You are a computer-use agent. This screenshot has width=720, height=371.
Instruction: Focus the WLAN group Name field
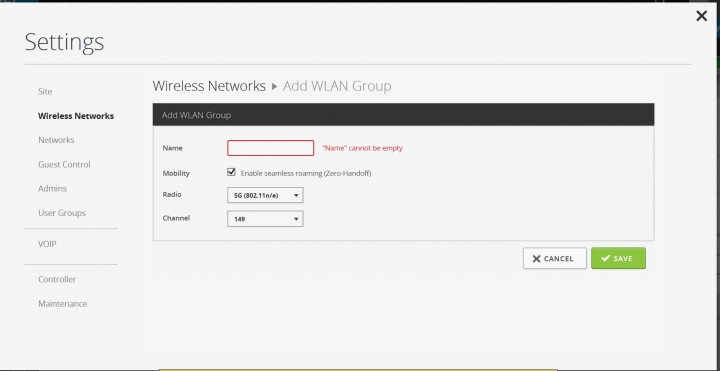pos(270,148)
